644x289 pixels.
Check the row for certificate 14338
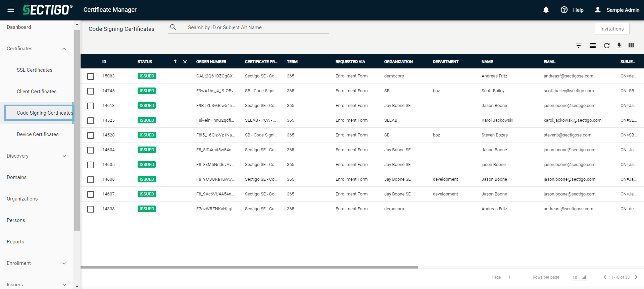pyautogui.click(x=91, y=209)
